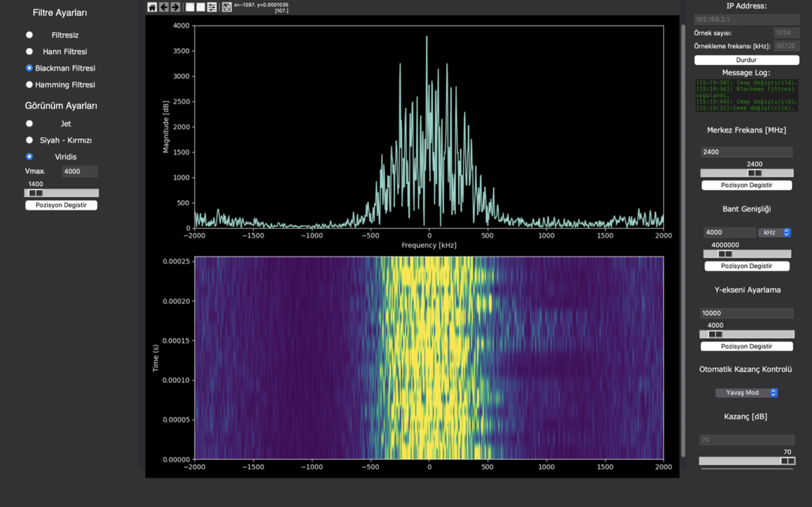Activate the pan axes tool
Viewport: 812px width, 507px height.
[190, 7]
